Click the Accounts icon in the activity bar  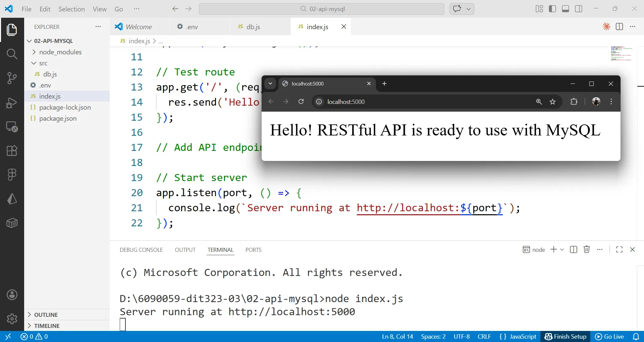pos(12,295)
